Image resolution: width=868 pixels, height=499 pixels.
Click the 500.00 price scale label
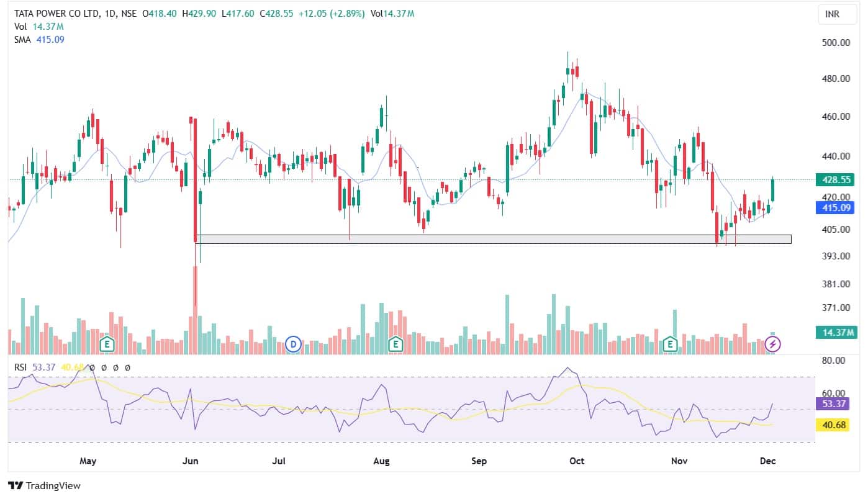coord(836,43)
